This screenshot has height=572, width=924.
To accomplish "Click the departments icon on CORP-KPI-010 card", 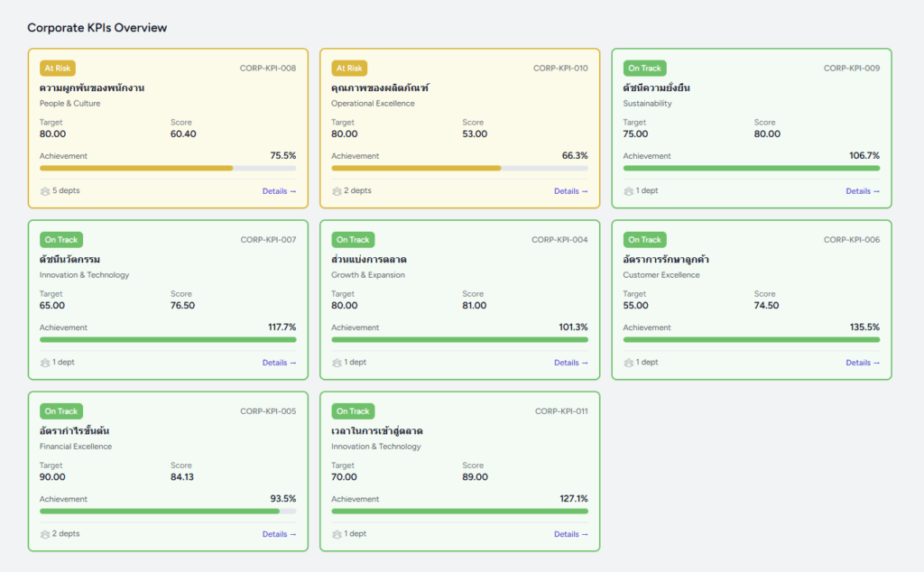I will (337, 191).
